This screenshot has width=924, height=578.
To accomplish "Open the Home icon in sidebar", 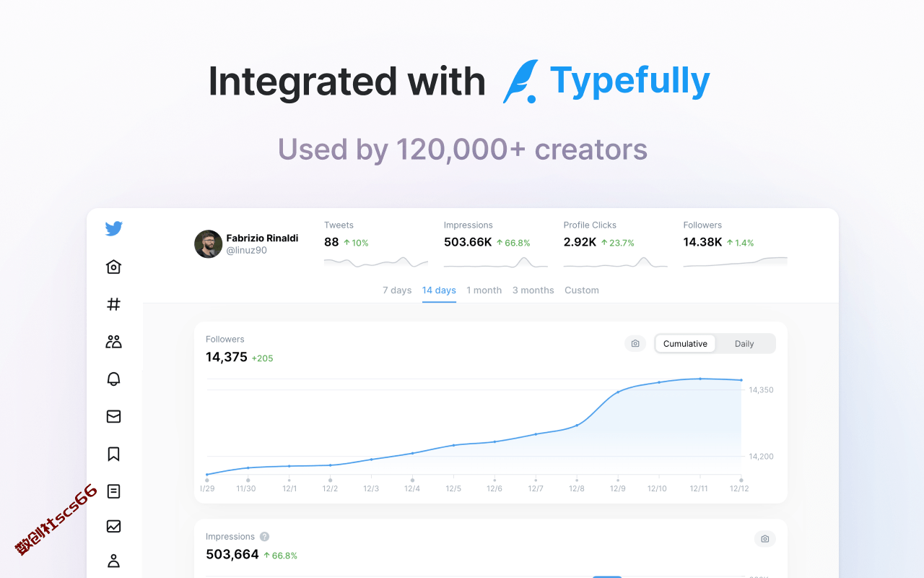I will [x=113, y=267].
